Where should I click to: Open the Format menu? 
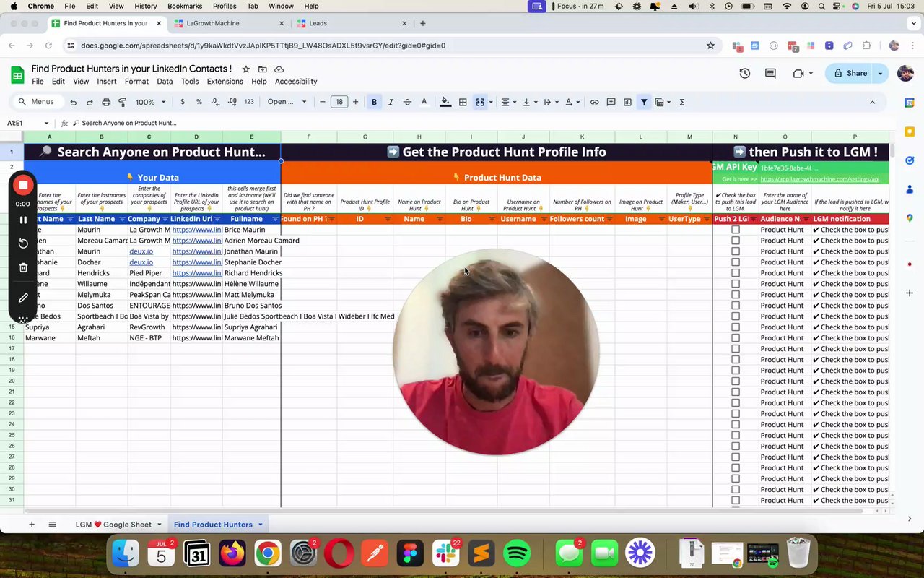[136, 82]
